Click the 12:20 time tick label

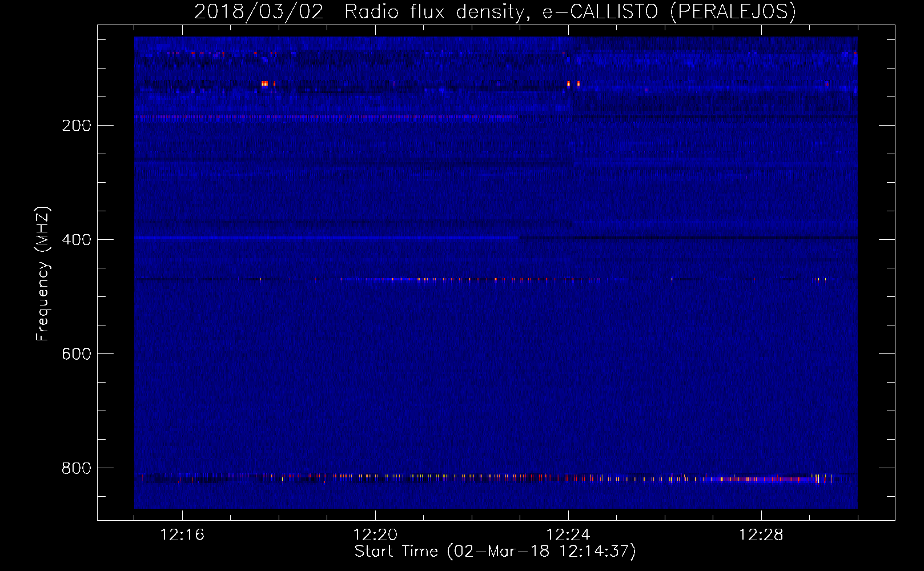click(375, 535)
